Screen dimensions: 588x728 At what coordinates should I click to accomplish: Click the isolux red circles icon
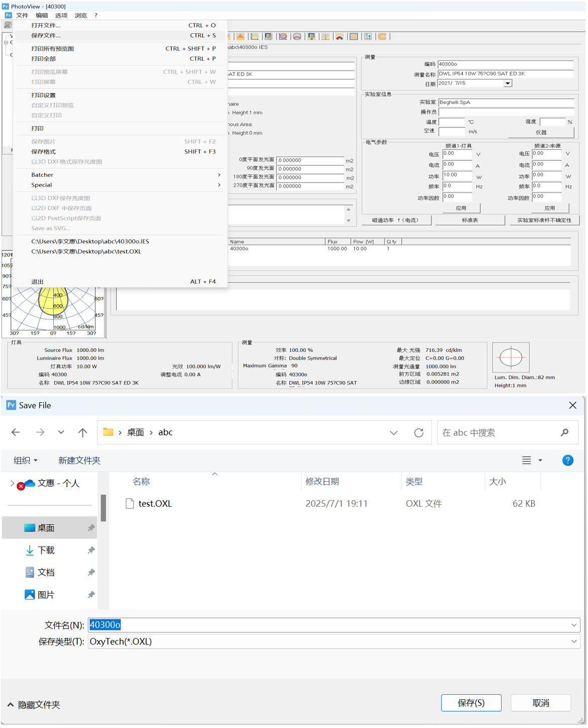(x=283, y=37)
